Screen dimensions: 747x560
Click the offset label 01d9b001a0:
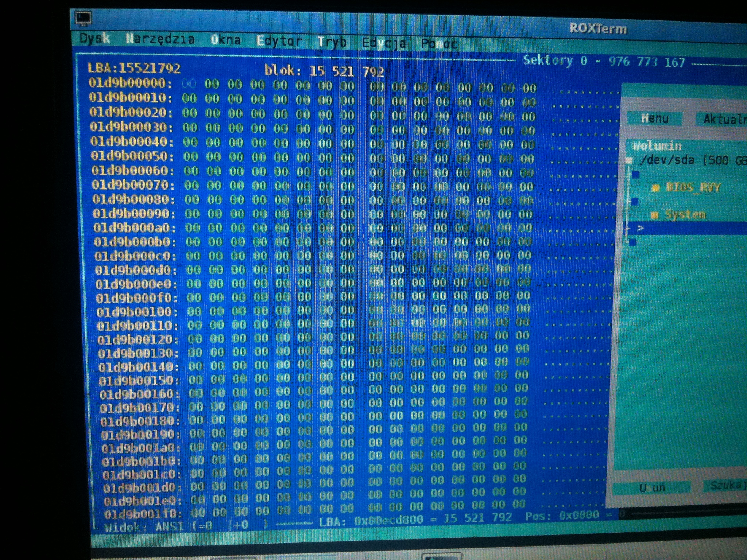point(141,448)
